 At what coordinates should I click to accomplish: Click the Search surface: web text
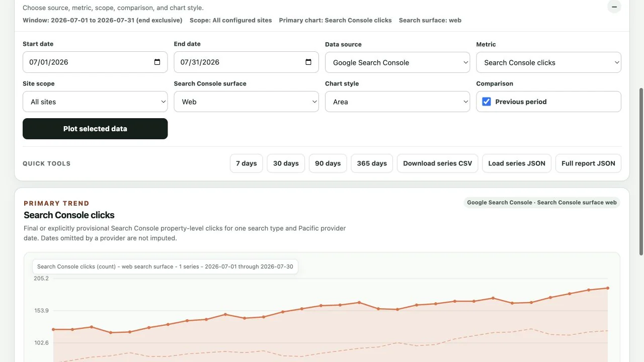point(430,21)
